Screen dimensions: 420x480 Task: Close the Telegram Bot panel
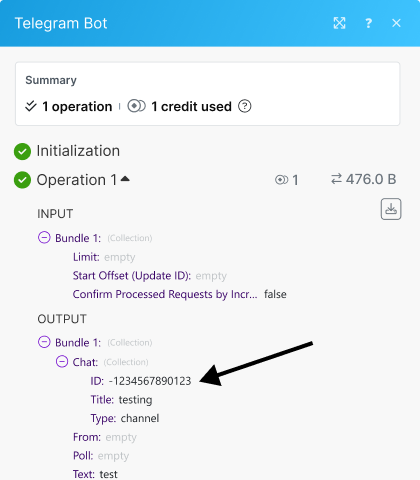[396, 23]
